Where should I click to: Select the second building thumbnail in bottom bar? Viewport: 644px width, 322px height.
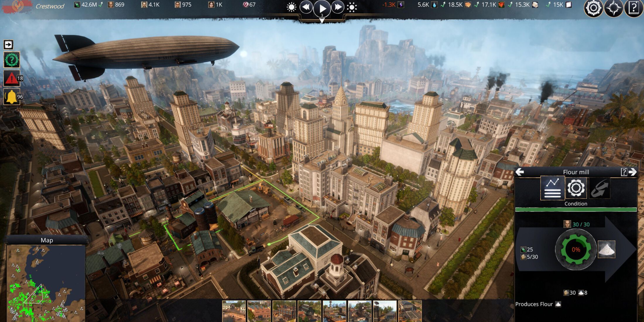[x=259, y=311]
